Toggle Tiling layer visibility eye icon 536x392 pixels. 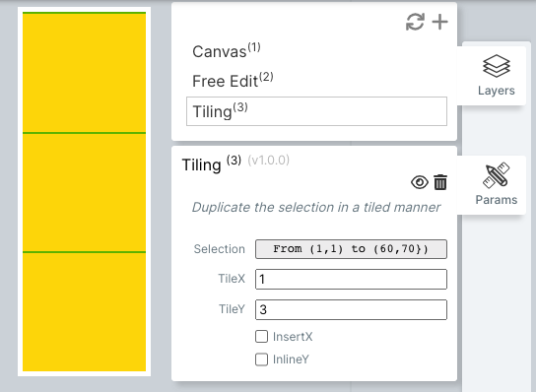[x=420, y=182]
